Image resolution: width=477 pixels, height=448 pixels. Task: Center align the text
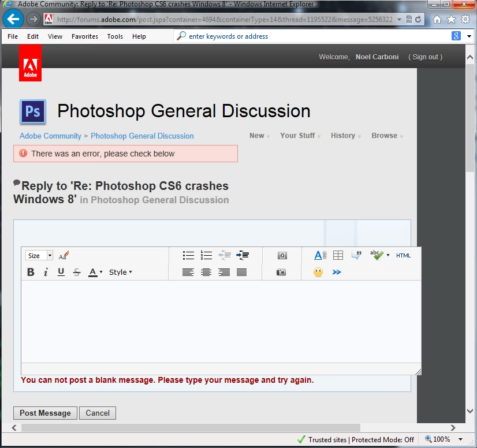(x=206, y=272)
